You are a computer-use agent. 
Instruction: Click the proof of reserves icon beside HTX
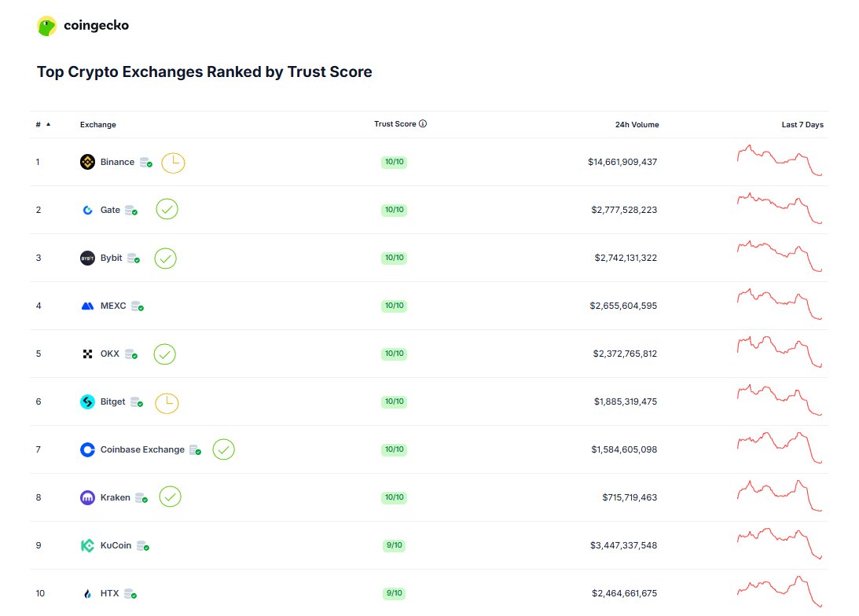(130, 593)
